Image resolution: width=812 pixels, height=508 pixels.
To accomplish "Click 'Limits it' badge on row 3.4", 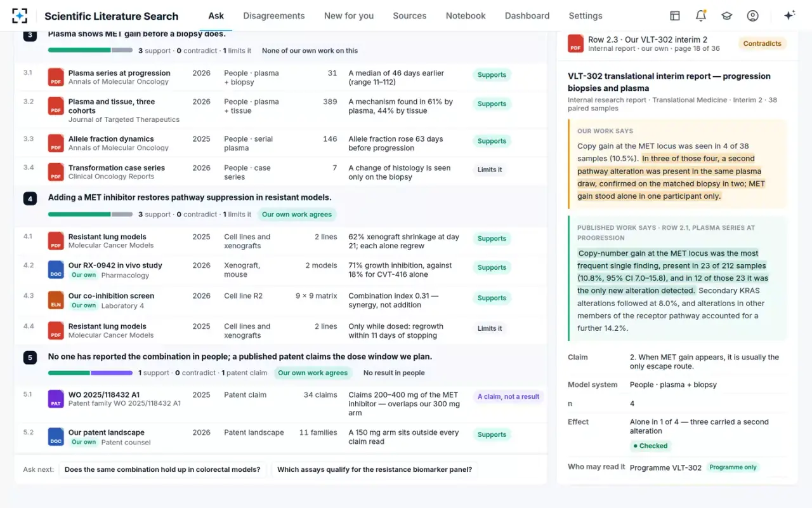I will point(490,170).
